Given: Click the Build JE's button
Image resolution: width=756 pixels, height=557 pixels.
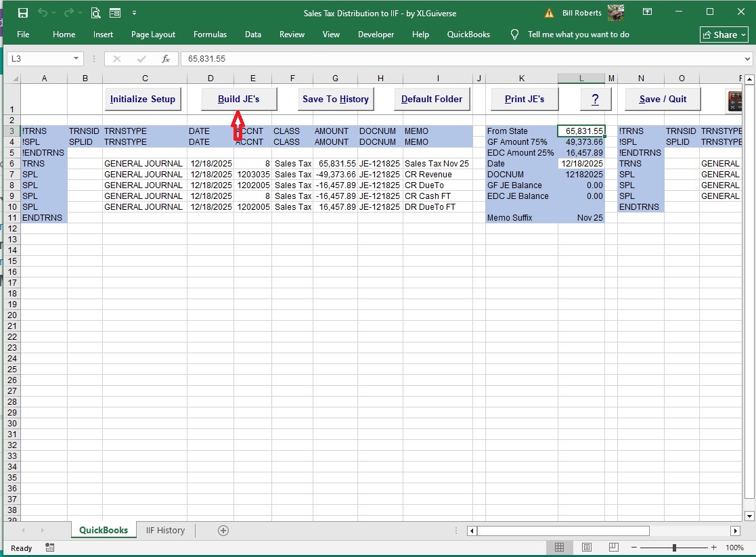Looking at the screenshot, I should (x=239, y=99).
